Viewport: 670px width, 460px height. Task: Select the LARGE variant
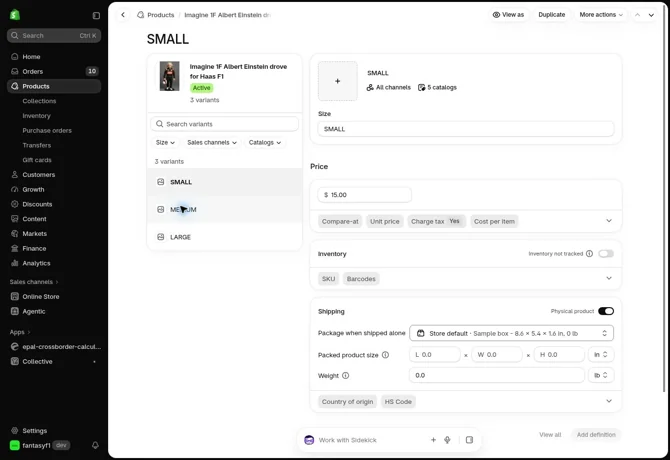coord(224,237)
